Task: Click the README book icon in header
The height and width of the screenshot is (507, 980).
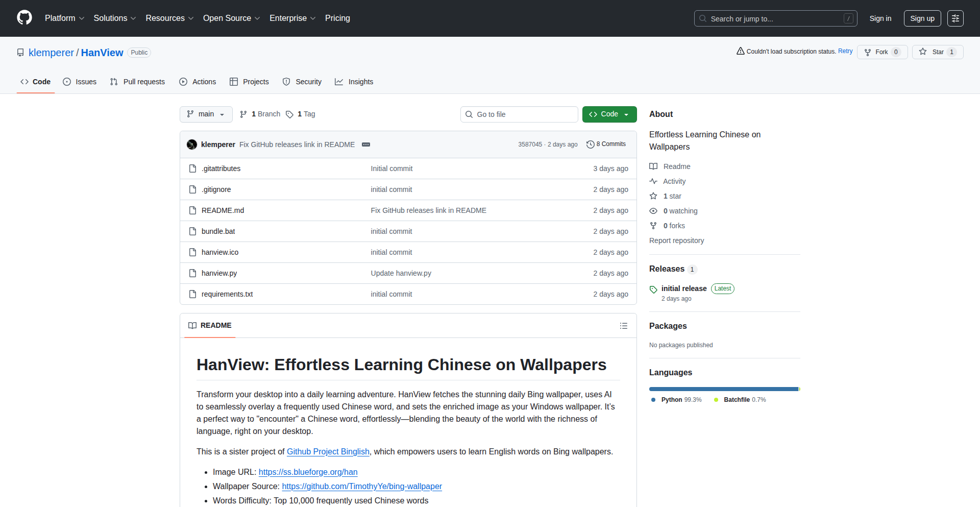Action: coord(192,326)
